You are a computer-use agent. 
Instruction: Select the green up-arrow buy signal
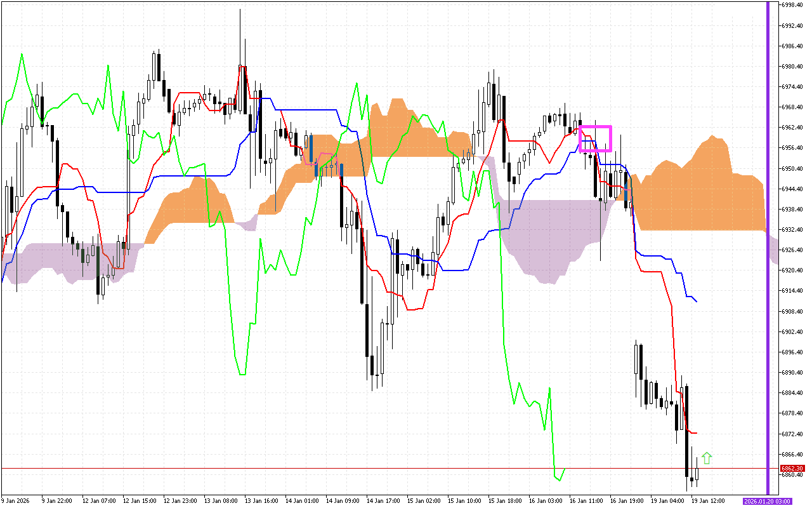point(707,457)
